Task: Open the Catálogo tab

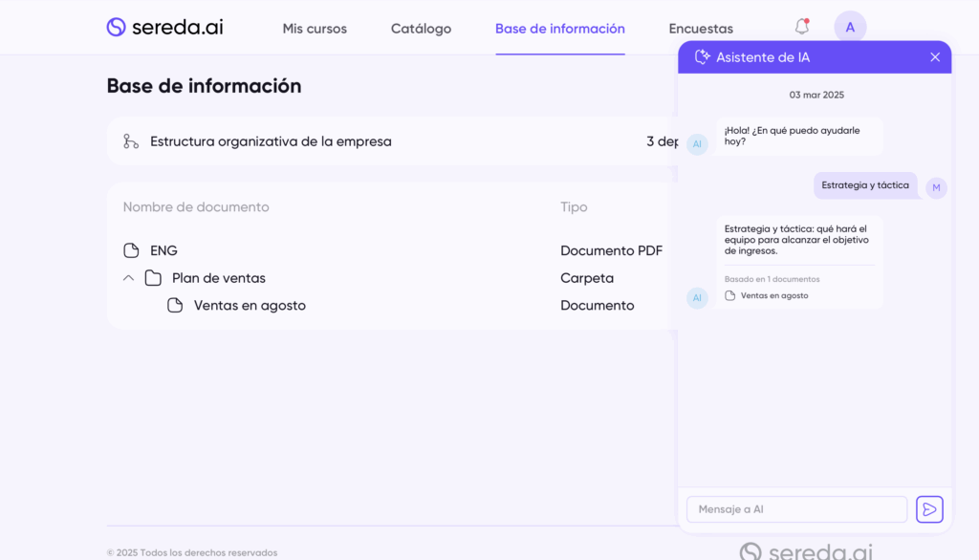Action: pos(421,29)
